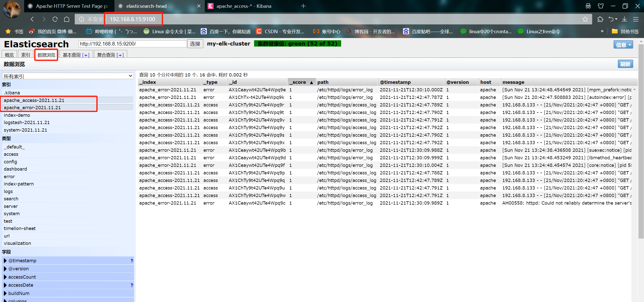The width and height of the screenshot is (644, 302).
Task: Open result row with id AX1ChTx-t42UTe4Wpq9k
Action: point(385,97)
